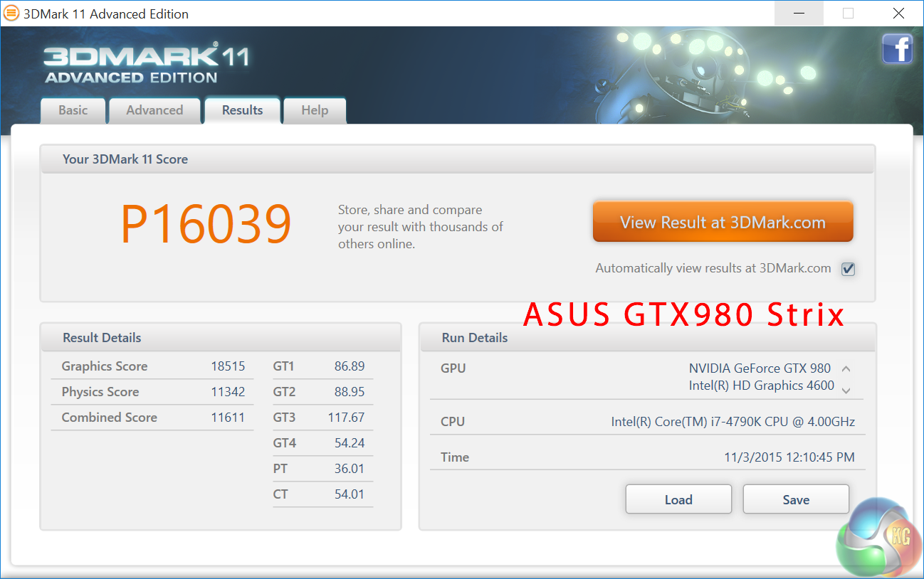Switch to the Basic tab
The height and width of the screenshot is (579, 924).
(x=73, y=110)
